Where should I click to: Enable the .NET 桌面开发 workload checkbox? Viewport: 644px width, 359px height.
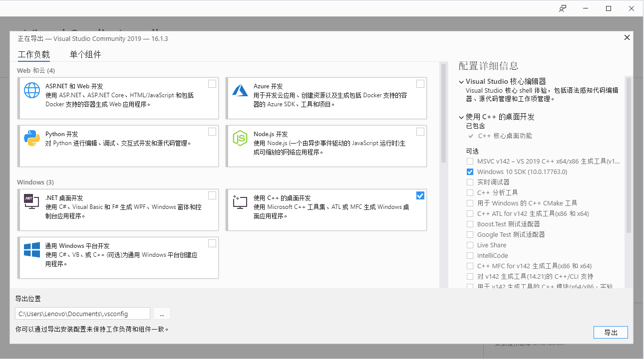212,195
